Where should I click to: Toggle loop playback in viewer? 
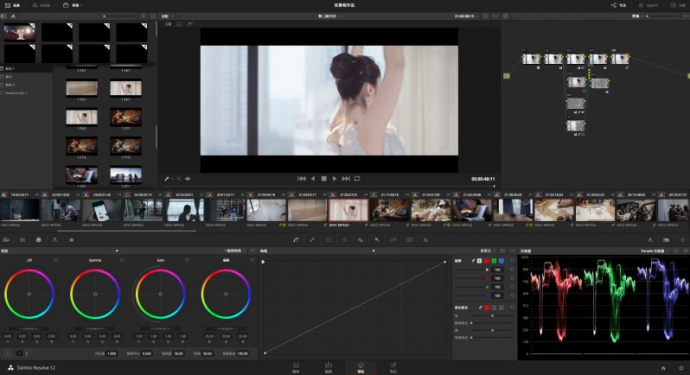point(357,179)
